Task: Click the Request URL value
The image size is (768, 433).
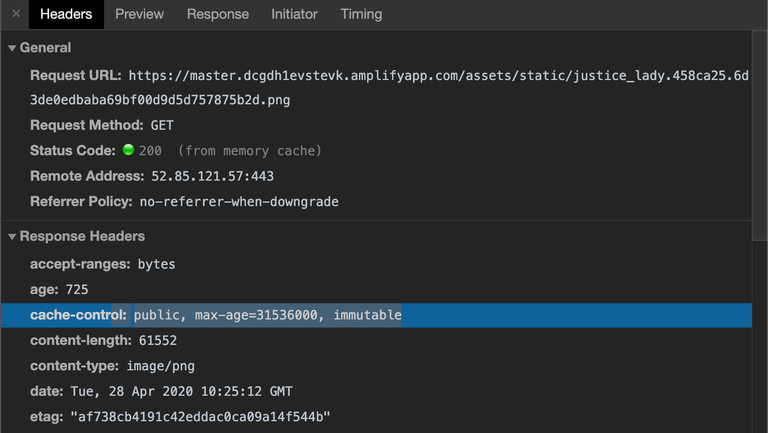Action: point(438,76)
